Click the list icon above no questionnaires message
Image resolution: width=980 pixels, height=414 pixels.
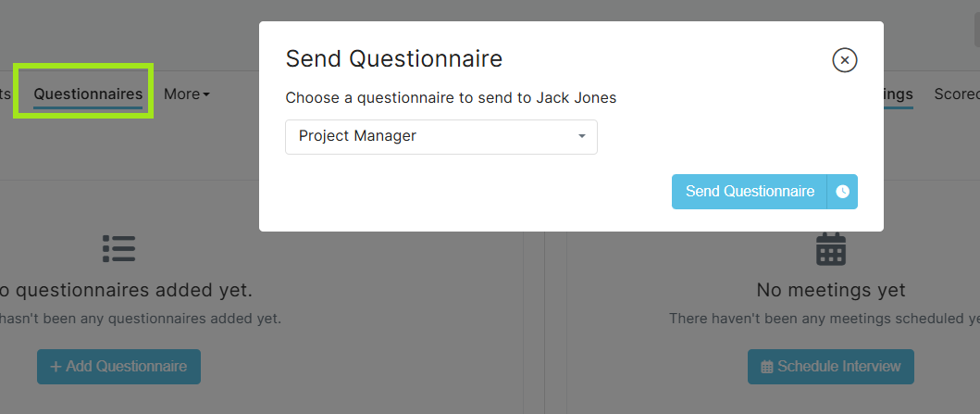118,249
